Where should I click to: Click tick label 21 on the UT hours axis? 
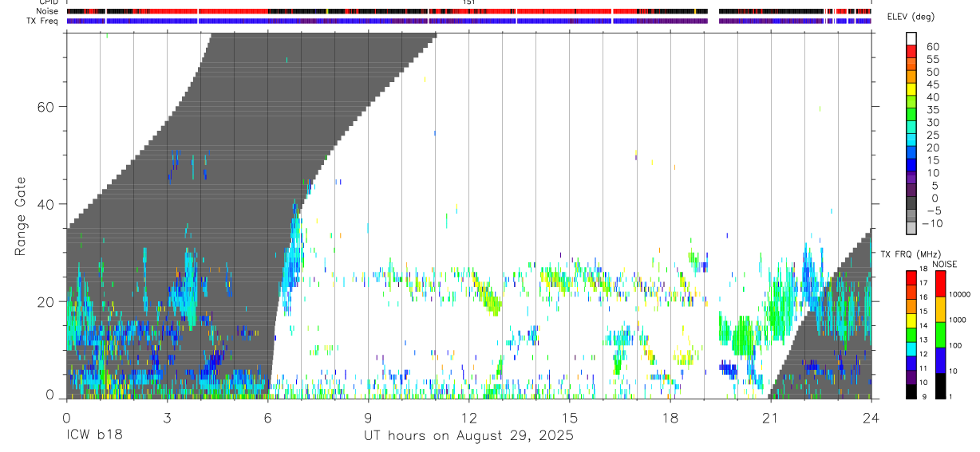click(x=771, y=417)
